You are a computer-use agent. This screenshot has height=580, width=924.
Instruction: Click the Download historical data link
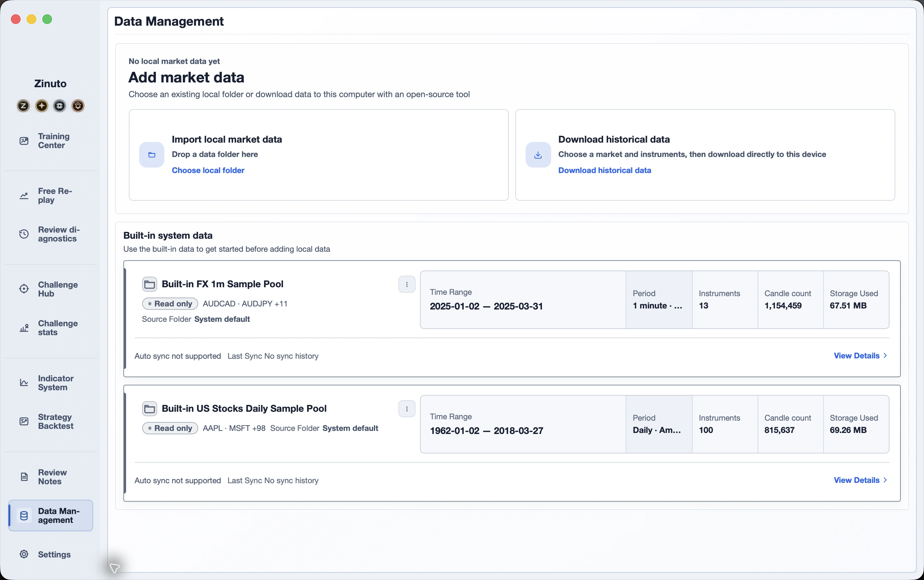click(605, 170)
